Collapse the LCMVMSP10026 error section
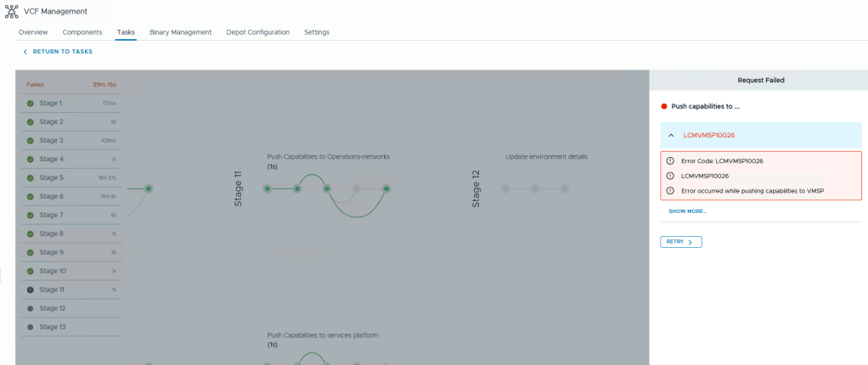The height and width of the screenshot is (365, 868). point(671,135)
